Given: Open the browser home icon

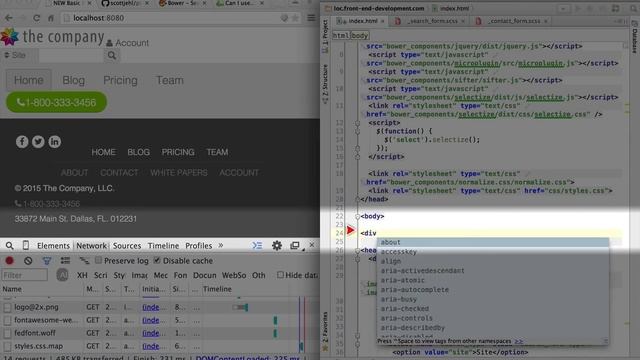Looking at the screenshot, I should point(51,18).
